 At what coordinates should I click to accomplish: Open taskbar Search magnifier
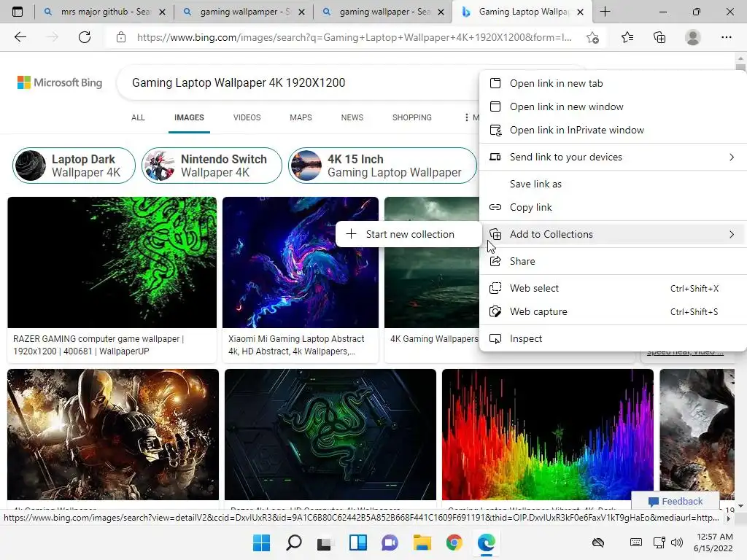point(293,542)
